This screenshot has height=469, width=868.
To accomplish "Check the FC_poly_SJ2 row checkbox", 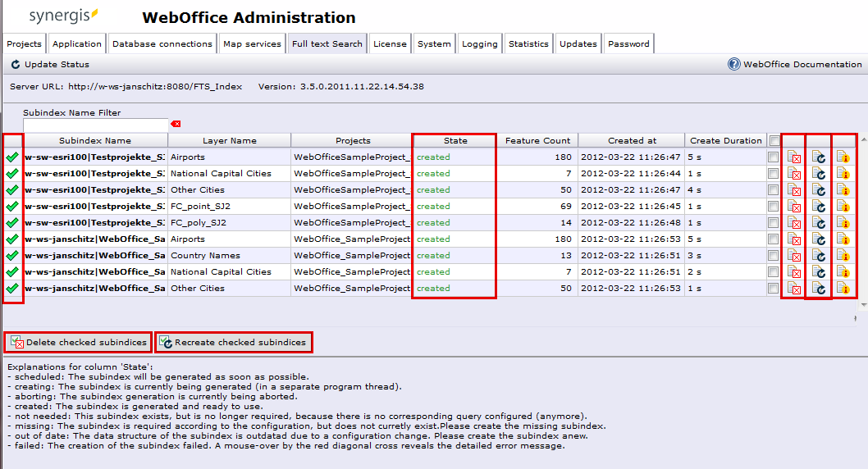I will click(773, 223).
